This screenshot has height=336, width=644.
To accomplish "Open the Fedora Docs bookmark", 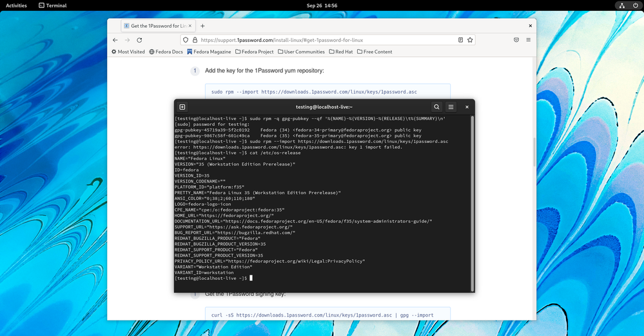I will point(166,52).
